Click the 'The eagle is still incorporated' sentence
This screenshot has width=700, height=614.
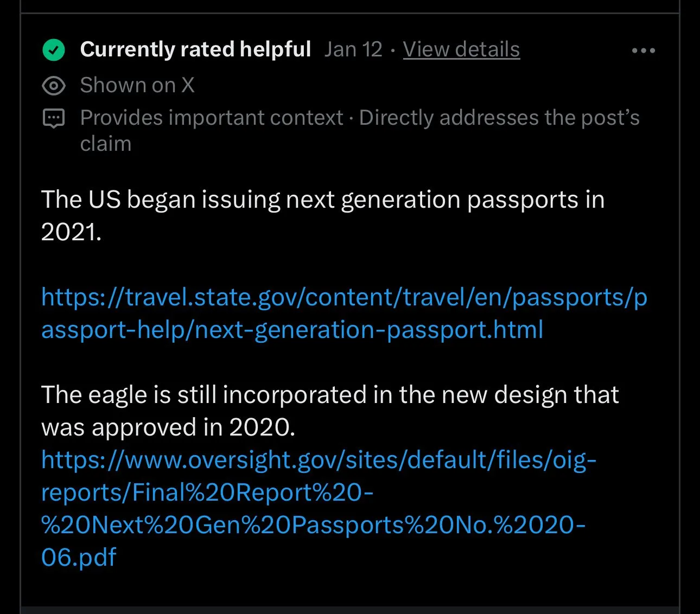(329, 395)
